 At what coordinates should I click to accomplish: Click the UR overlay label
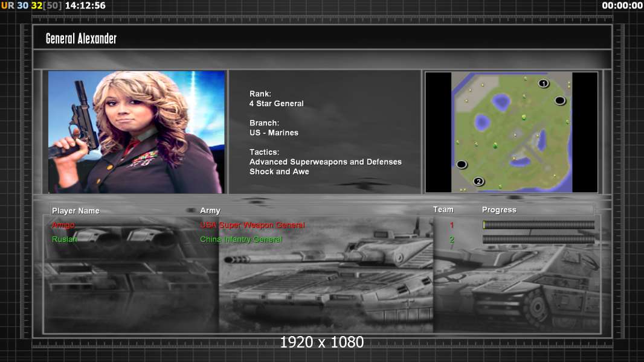[x=7, y=5]
